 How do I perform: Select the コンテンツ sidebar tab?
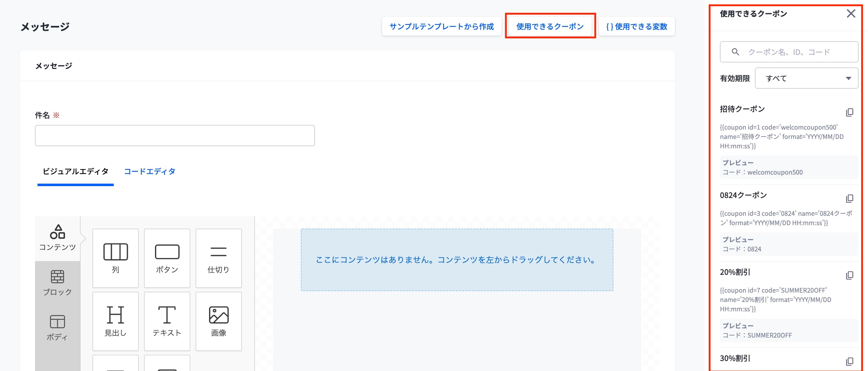click(x=57, y=238)
